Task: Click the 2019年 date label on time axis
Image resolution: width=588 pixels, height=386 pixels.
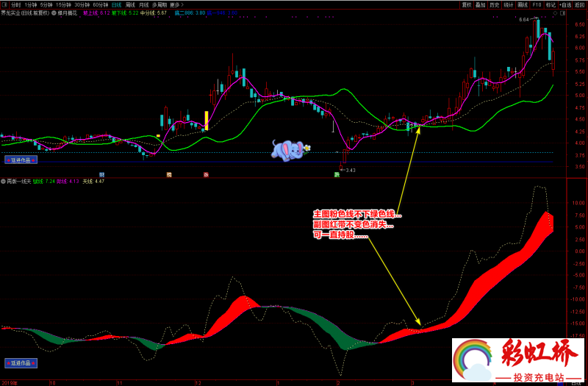Action: 9,383
